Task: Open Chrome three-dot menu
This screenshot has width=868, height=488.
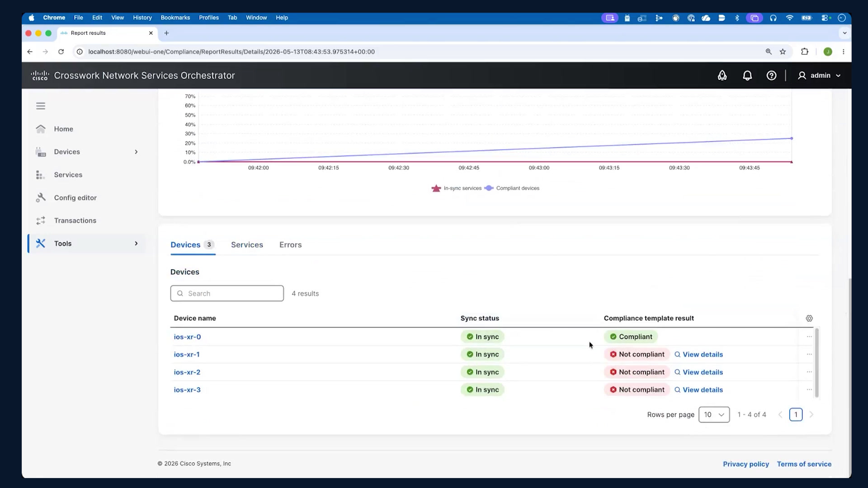Action: tap(843, 52)
